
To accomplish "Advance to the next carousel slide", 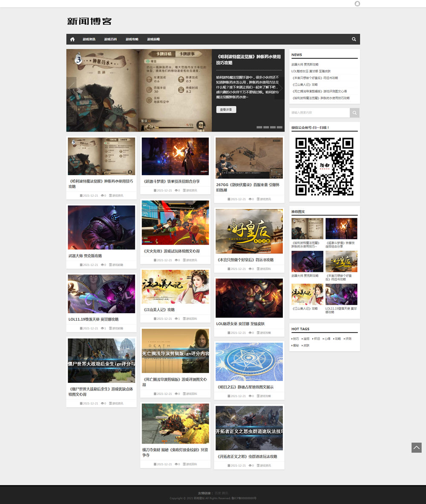I will point(279,87).
